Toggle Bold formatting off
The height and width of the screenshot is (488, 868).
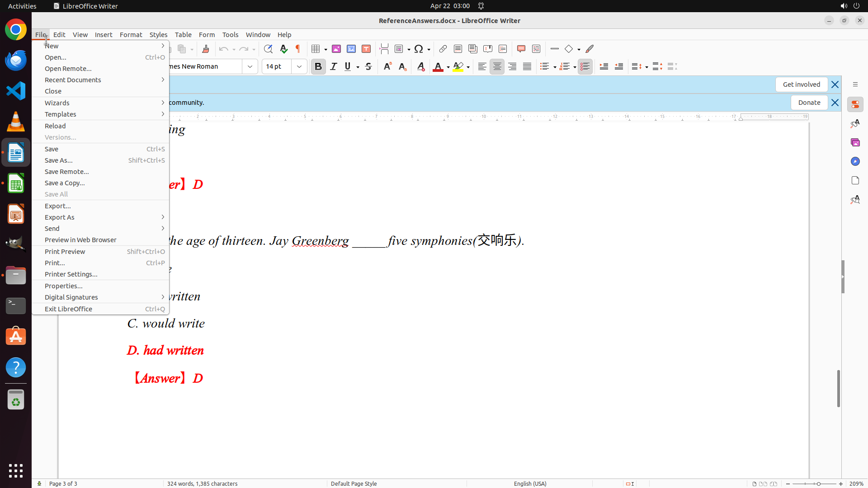point(318,66)
